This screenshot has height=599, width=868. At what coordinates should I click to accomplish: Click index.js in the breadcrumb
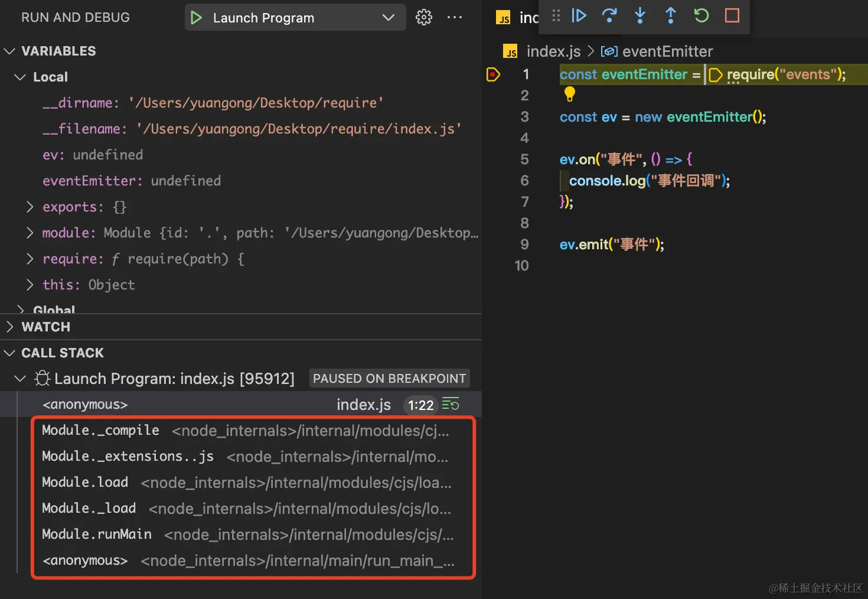[553, 51]
